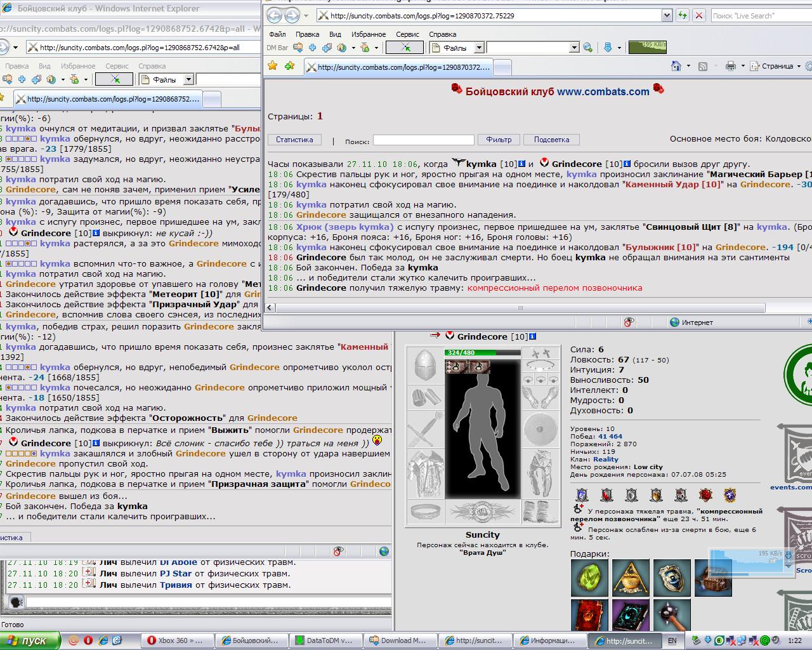Click the Фильтр button next to search
Screen dimensions: 812x650
(499, 140)
